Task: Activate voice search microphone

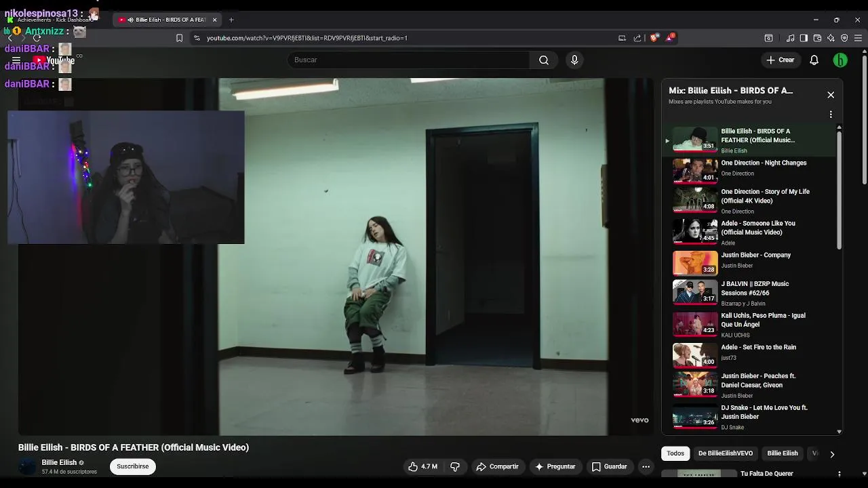Action: click(574, 60)
